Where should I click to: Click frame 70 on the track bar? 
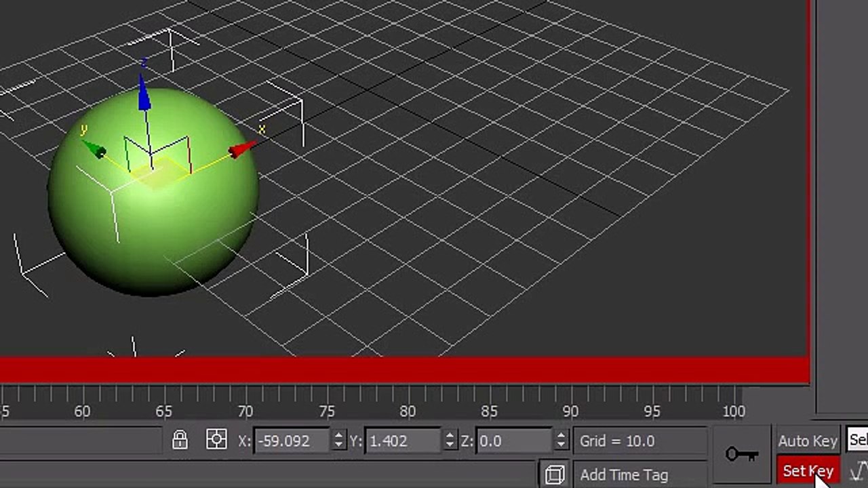coord(245,411)
